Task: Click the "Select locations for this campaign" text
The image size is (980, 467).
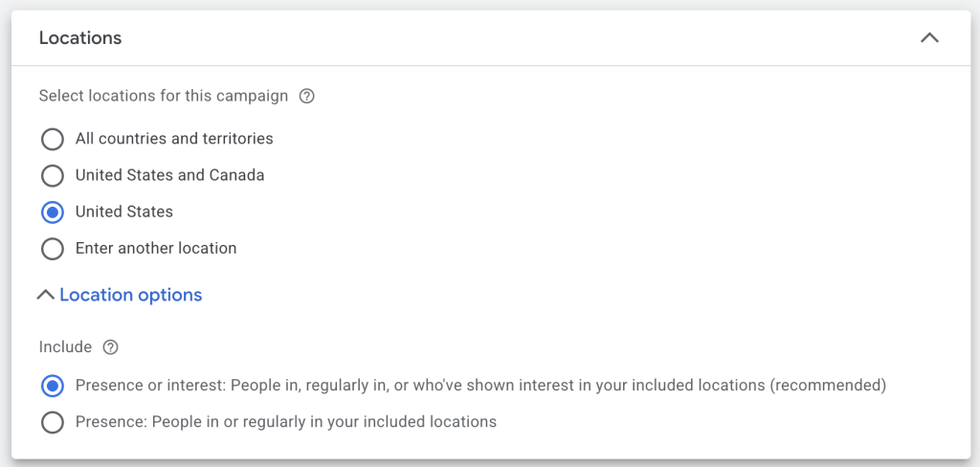Action: (164, 96)
